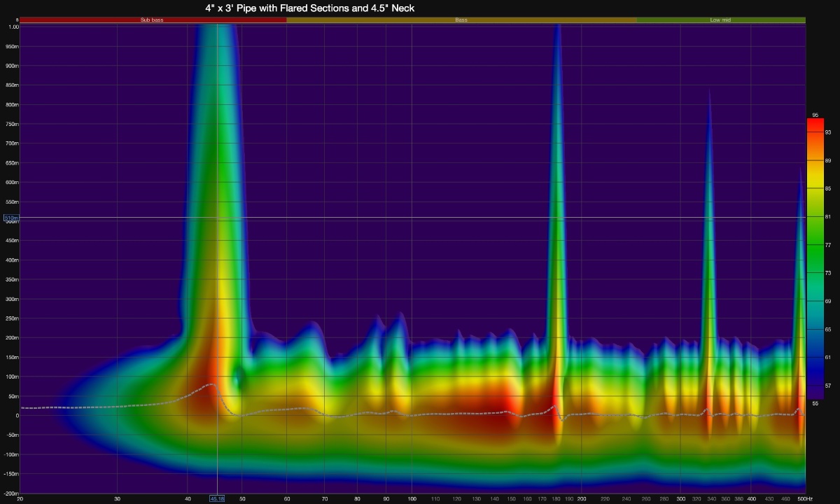Viewport: 840px width, 504px height.
Task: Click the 100 label on the frequency axis
Action: (x=412, y=498)
